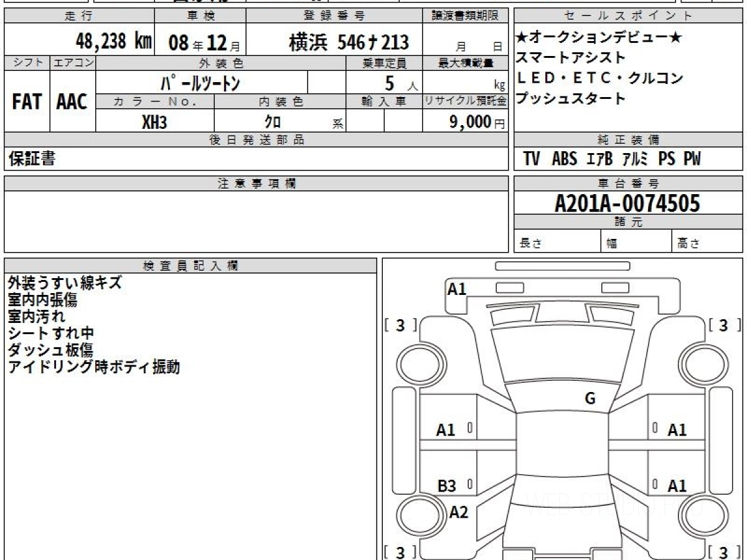Click the AAC air conditioner value
The image size is (747, 560).
click(x=72, y=102)
